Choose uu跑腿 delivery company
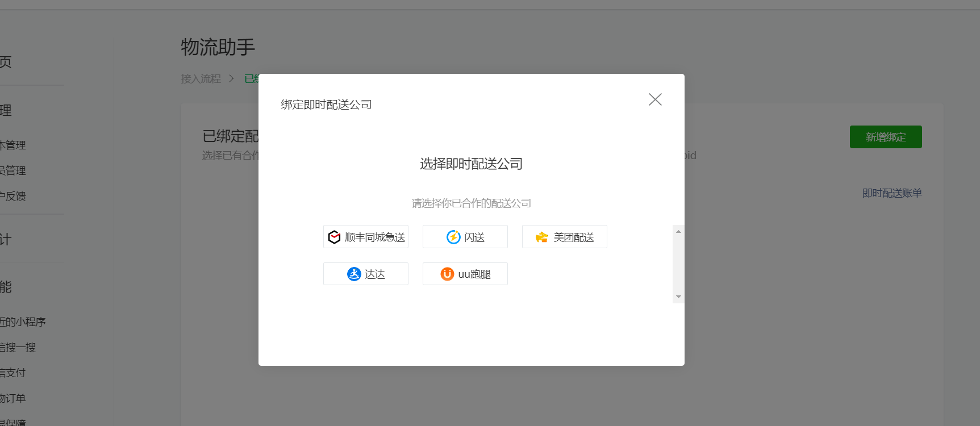Screen dimensions: 980x426 [465, 274]
